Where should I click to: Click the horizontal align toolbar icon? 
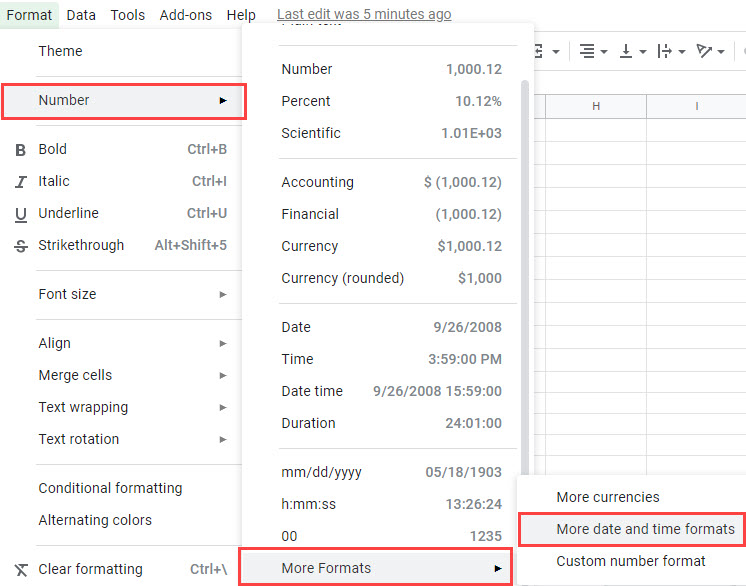tap(587, 51)
